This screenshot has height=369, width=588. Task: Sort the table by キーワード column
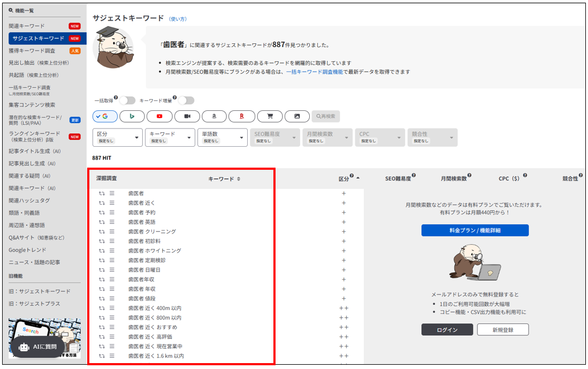point(239,179)
